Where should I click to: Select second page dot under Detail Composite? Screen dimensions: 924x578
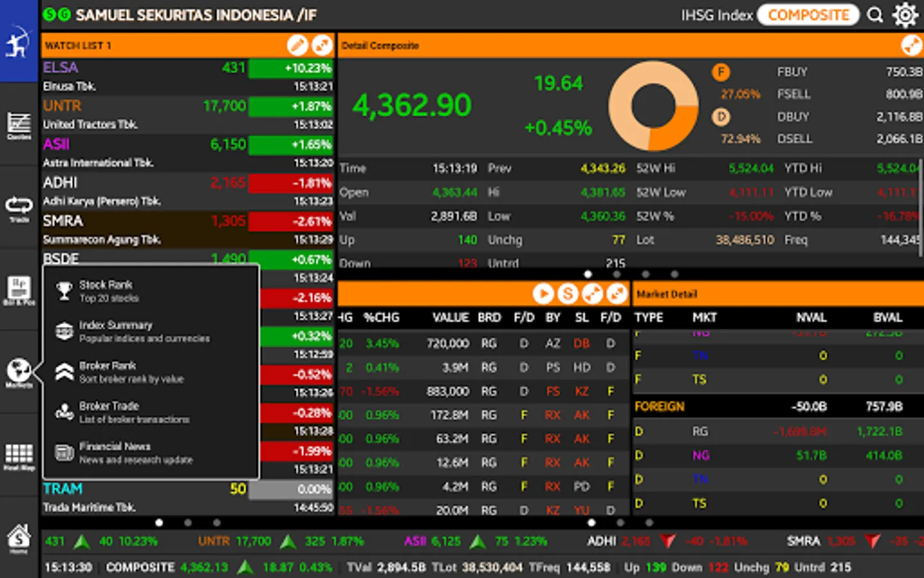[x=617, y=274]
